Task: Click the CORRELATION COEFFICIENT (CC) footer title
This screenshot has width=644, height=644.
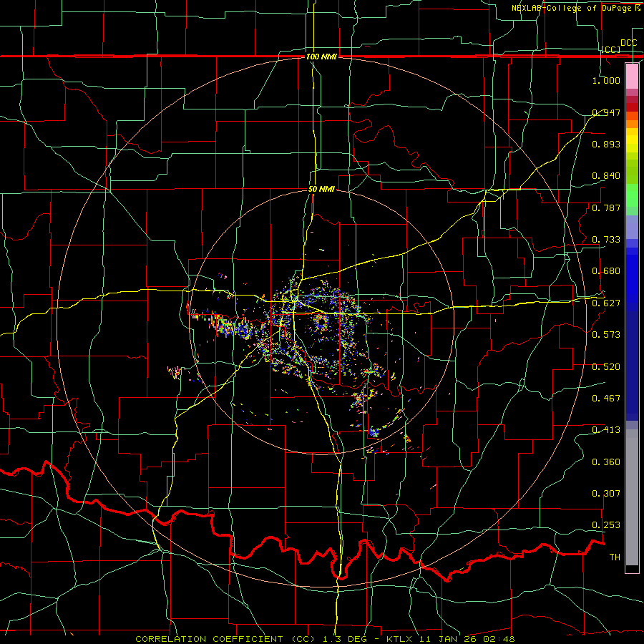Action: tap(225, 639)
